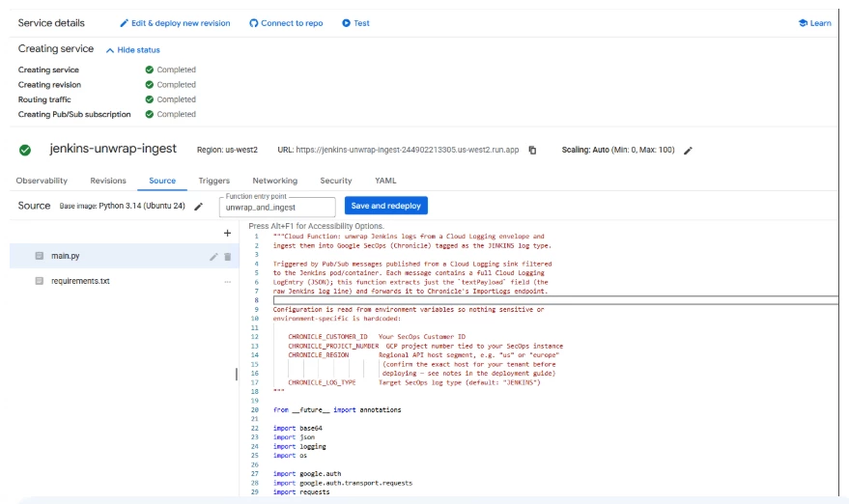This screenshot has width=849, height=504.
Task: Add a new file with the plus icon
Action: (227, 233)
